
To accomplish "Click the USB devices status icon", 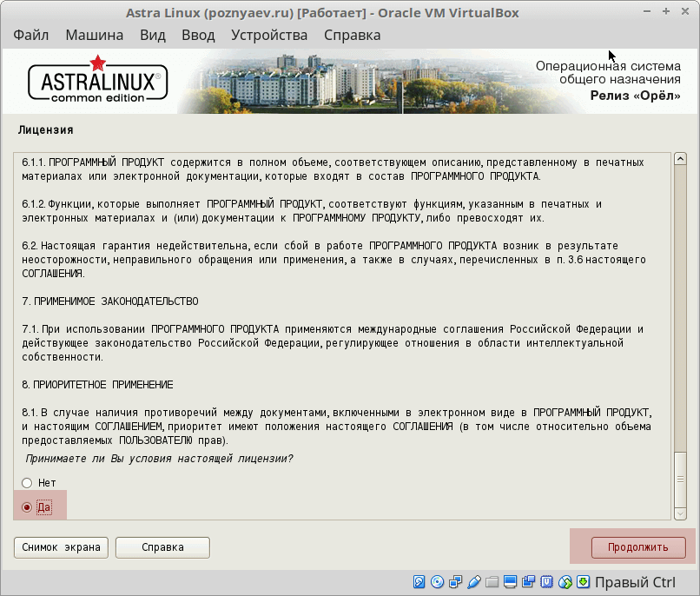I will [474, 582].
